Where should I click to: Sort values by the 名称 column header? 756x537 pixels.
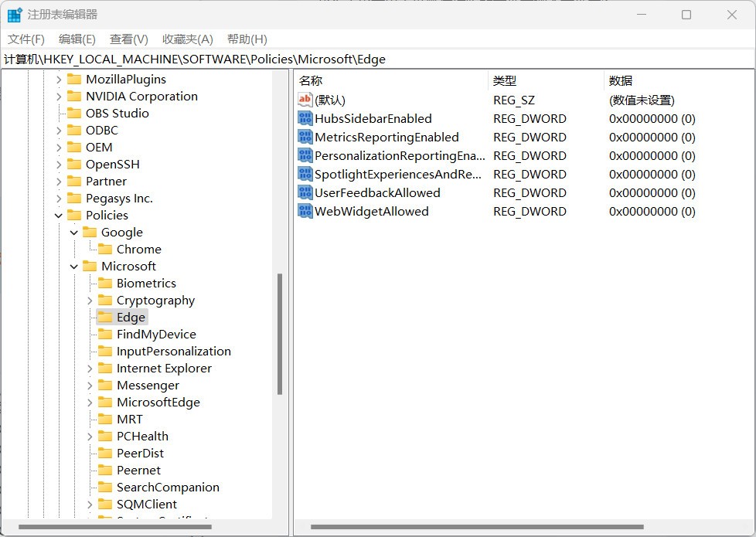[391, 80]
